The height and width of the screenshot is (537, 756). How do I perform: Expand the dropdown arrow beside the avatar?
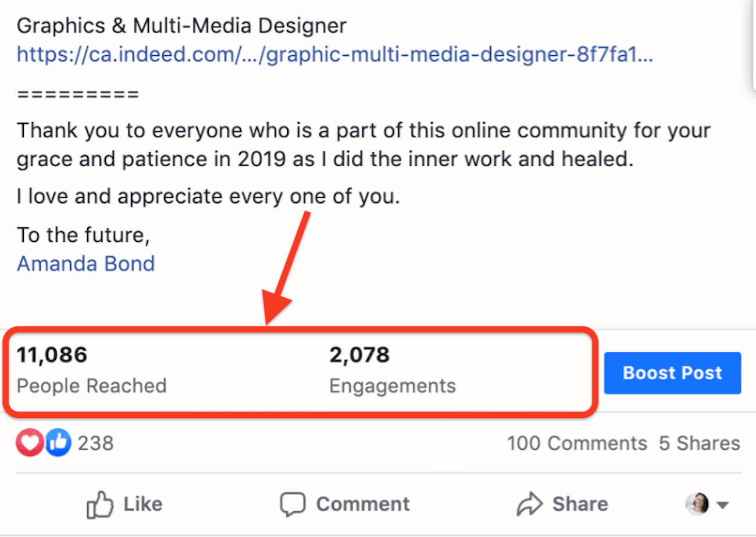pos(722,504)
